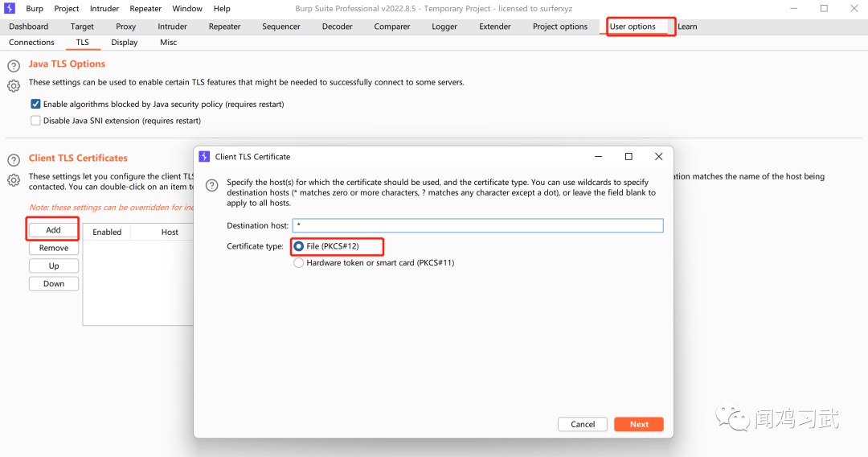Click the Add certificate button
This screenshot has width=868, height=457.
pyautogui.click(x=54, y=230)
